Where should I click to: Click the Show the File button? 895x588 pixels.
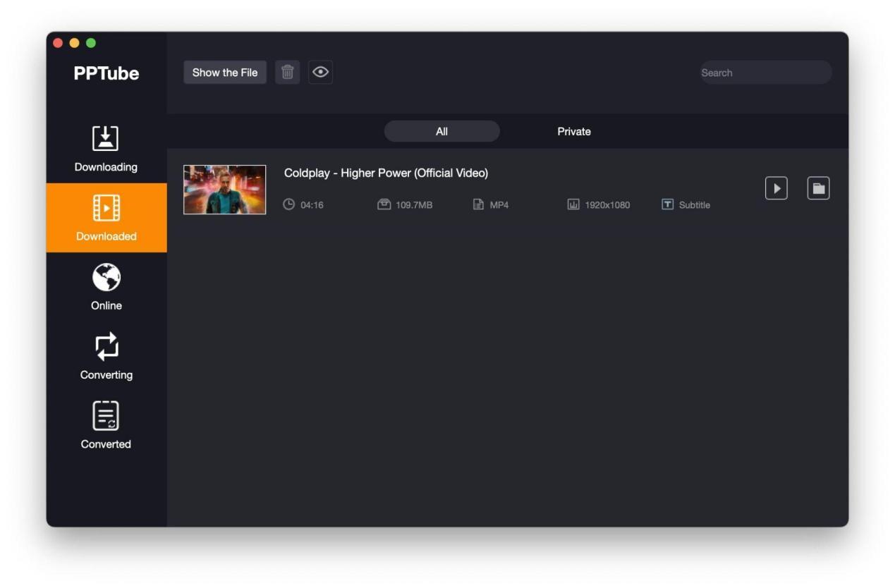click(x=225, y=72)
